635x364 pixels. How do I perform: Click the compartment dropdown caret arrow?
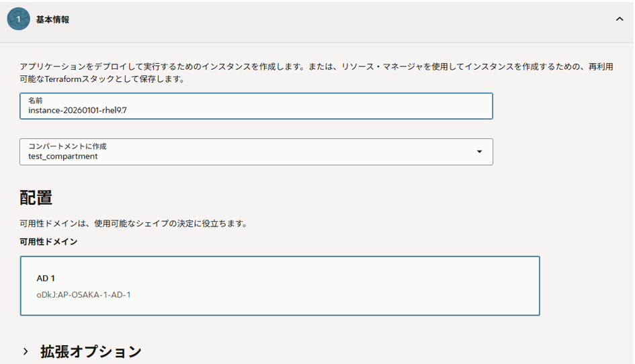[479, 152]
